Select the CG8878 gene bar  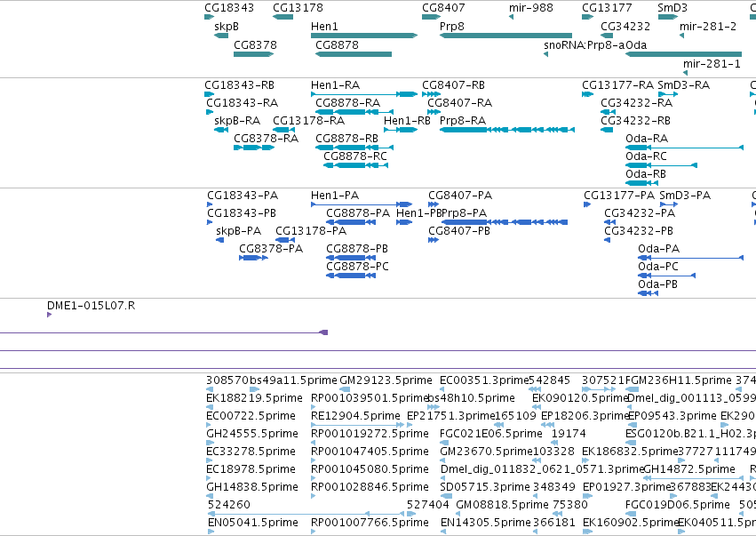[x=354, y=54]
